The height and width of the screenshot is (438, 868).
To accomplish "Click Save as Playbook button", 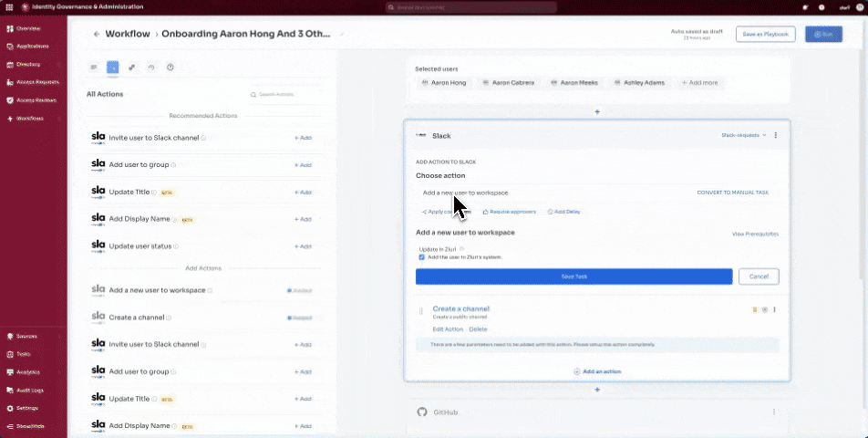I will [766, 35].
